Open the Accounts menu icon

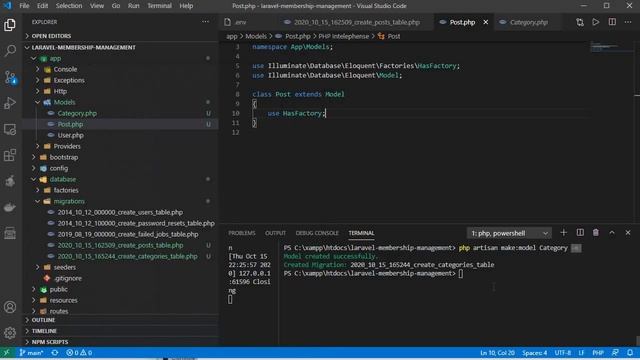[x=10, y=307]
